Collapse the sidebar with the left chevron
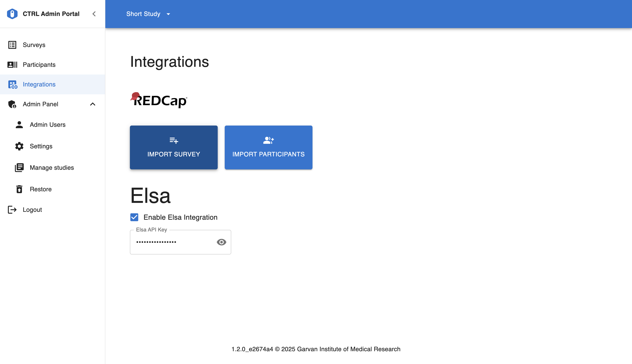This screenshot has height=364, width=632. [x=94, y=14]
